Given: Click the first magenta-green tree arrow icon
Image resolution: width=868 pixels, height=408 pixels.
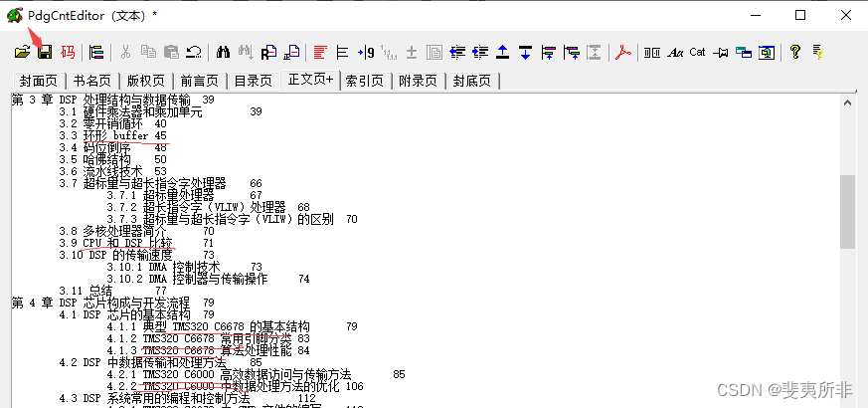Looking at the screenshot, I should tap(548, 52).
